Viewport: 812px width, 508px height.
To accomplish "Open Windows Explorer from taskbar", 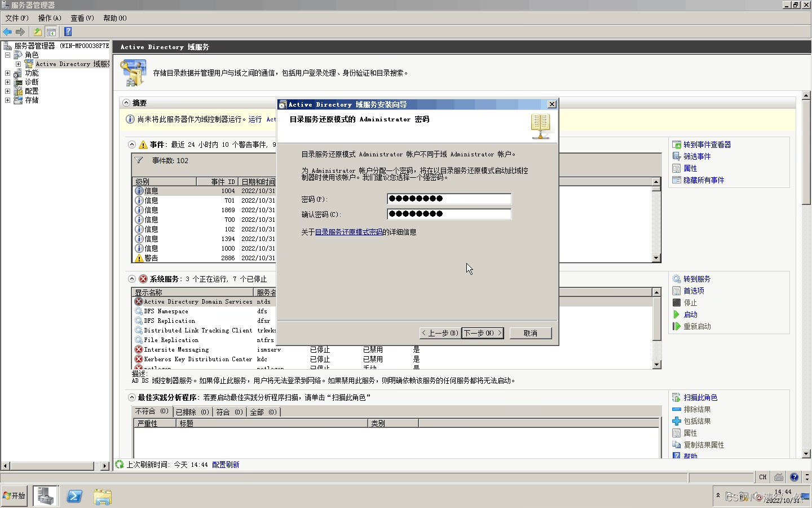I will coord(103,497).
